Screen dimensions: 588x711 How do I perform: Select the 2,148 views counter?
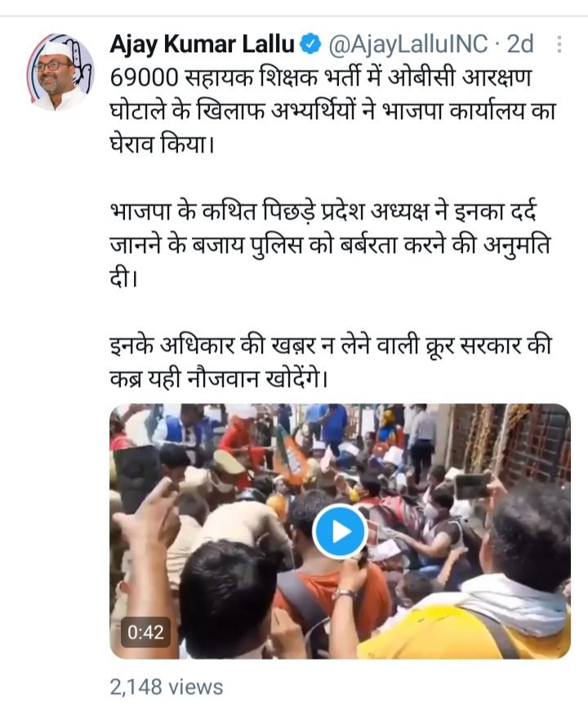pyautogui.click(x=167, y=687)
